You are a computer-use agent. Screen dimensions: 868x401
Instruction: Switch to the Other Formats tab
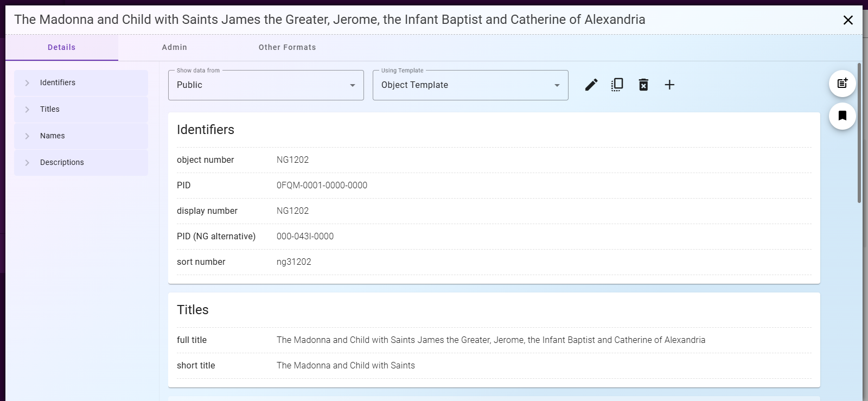287,47
